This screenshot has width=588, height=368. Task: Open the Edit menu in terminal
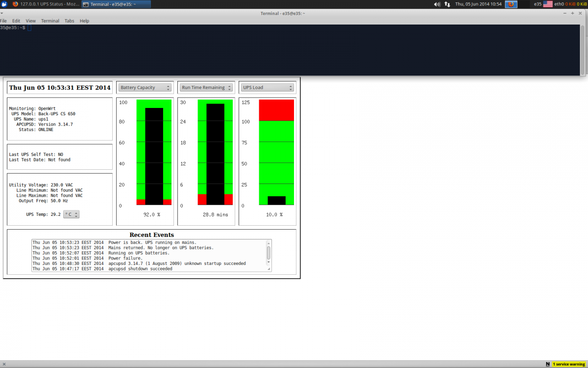pyautogui.click(x=16, y=21)
